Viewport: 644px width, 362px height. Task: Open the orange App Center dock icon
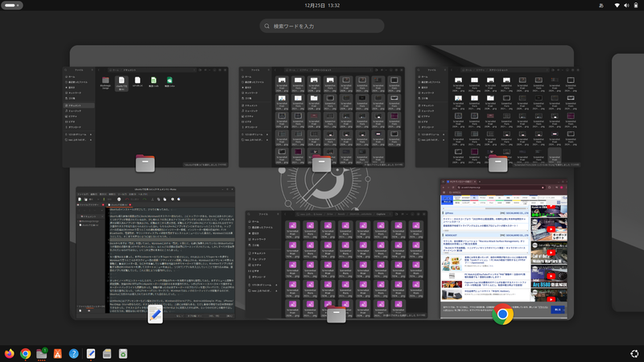tap(58, 353)
